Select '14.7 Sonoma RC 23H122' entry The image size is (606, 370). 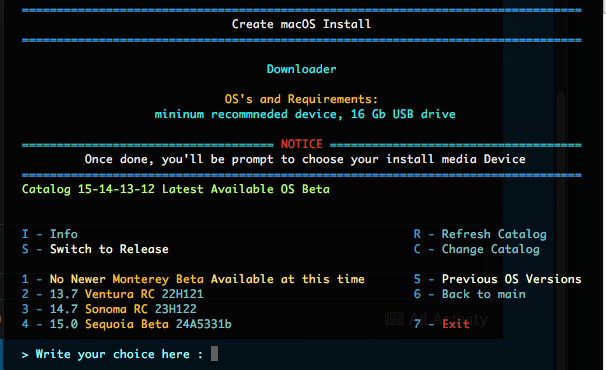pyautogui.click(x=109, y=309)
